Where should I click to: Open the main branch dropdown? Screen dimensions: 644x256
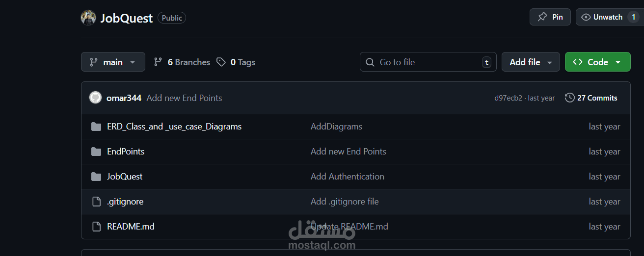(113, 62)
